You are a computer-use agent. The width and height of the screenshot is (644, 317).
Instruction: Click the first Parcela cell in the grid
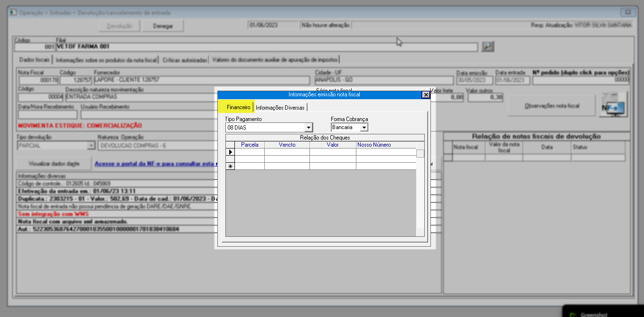coord(250,152)
